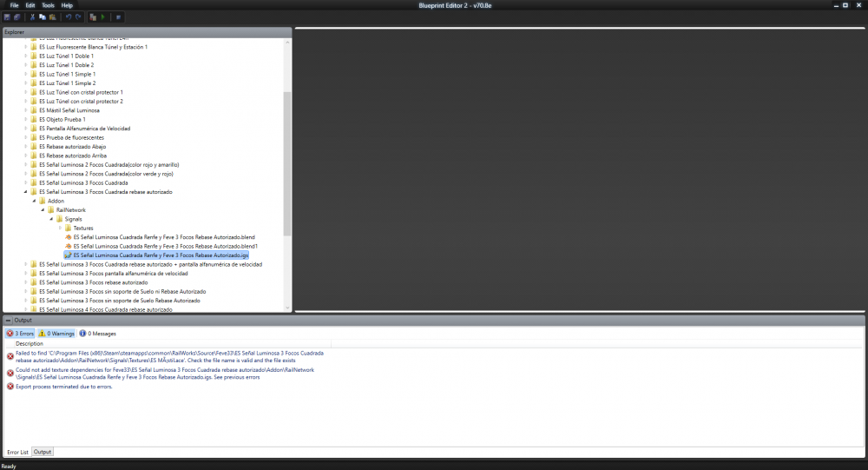Open the Tools menu
The image size is (868, 470).
48,5
